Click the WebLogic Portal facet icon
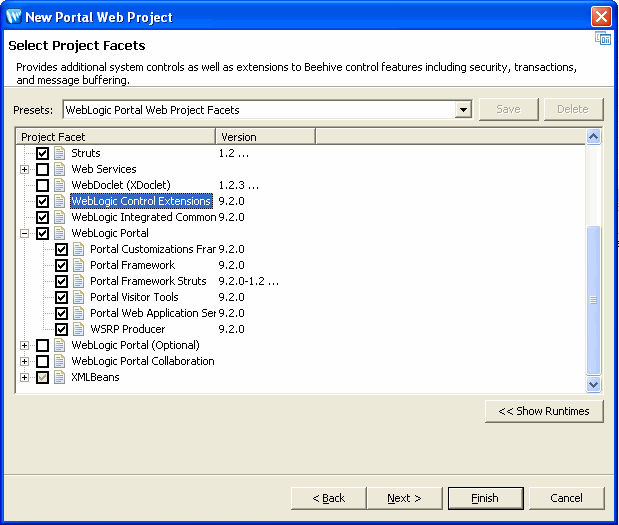 [59, 233]
